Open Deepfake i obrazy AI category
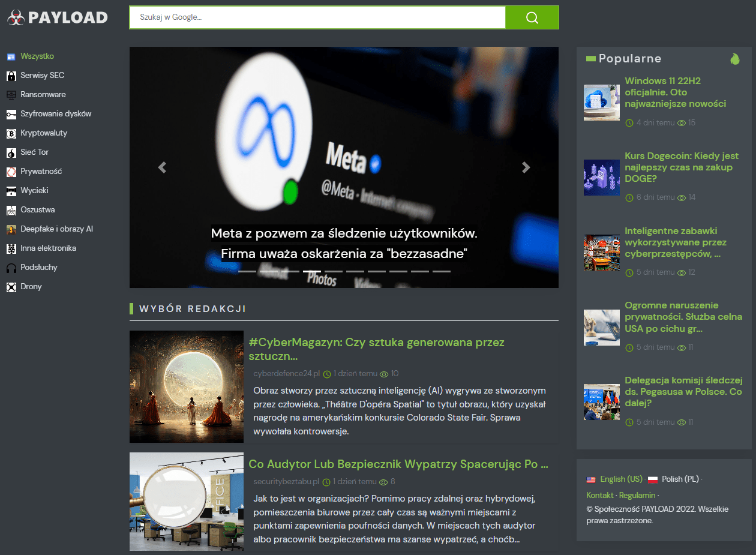This screenshot has height=555, width=756. [x=56, y=229]
